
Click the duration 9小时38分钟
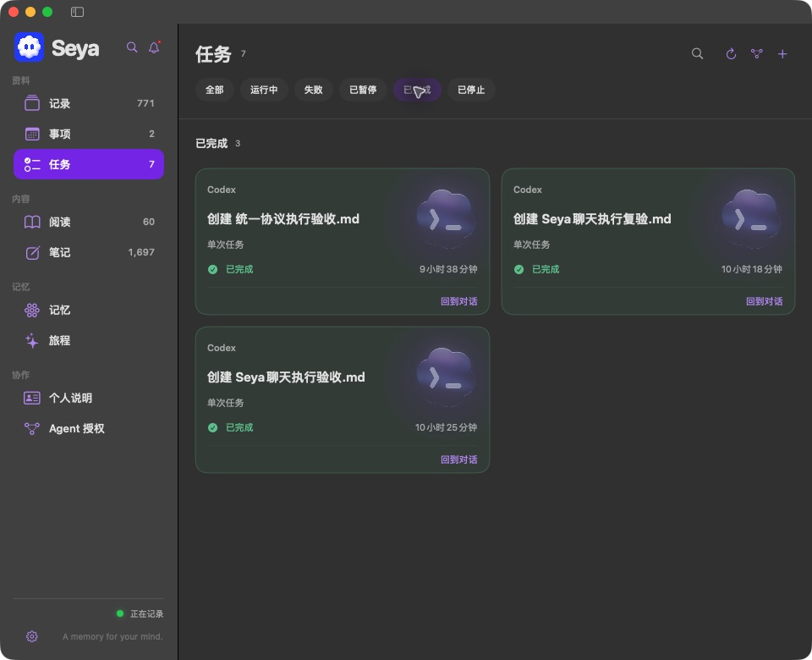tap(448, 269)
